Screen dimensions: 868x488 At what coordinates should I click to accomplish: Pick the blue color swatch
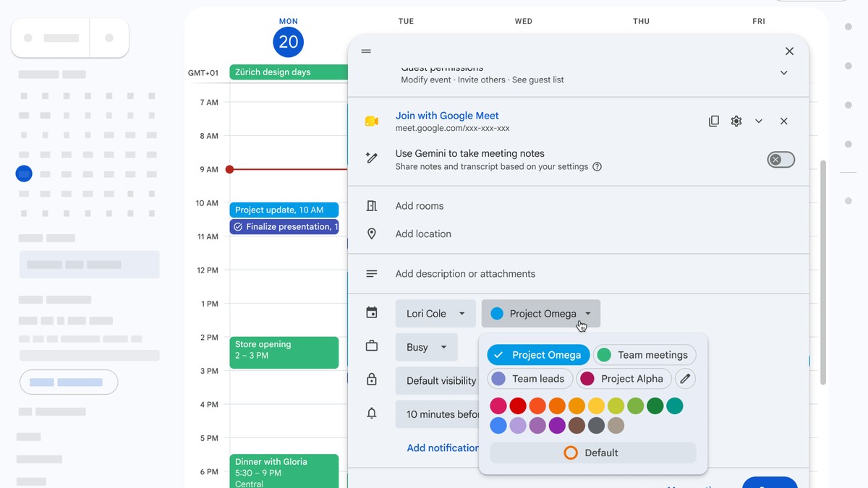pyautogui.click(x=498, y=426)
